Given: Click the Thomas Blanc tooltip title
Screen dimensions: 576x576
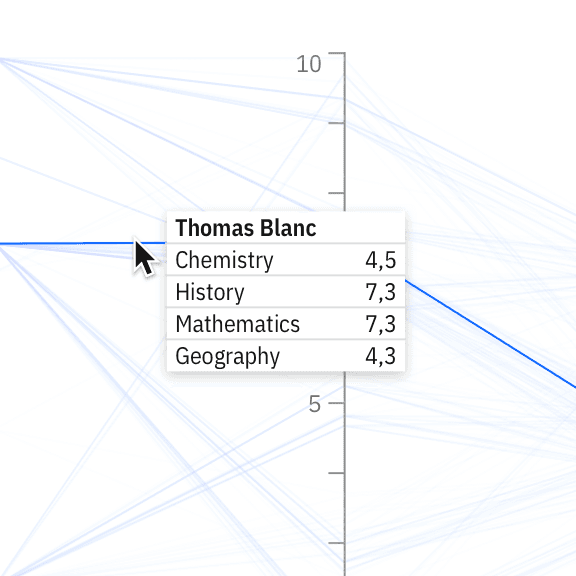Looking at the screenshot, I should (245, 228).
